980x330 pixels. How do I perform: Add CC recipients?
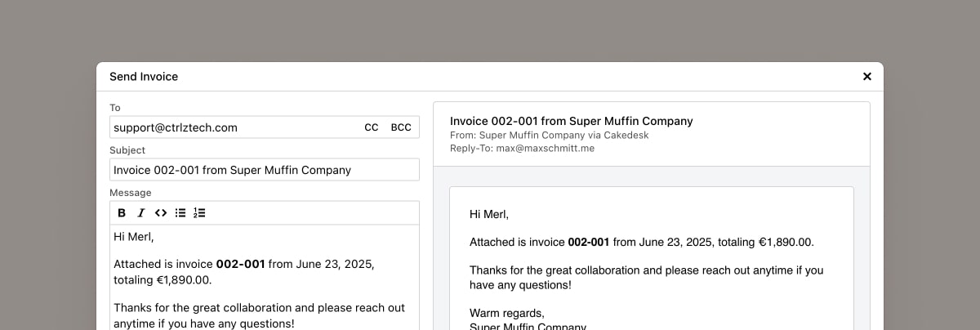372,127
